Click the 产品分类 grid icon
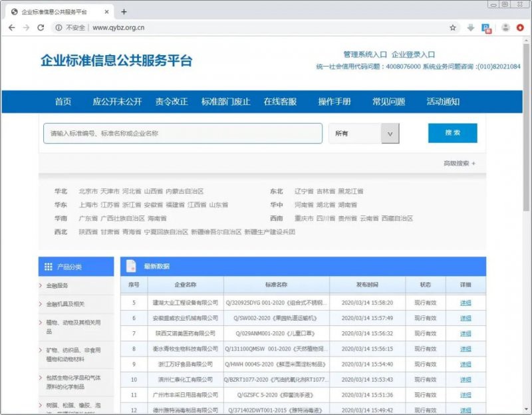Image resolution: width=532 pixels, height=415 pixels. coord(48,267)
